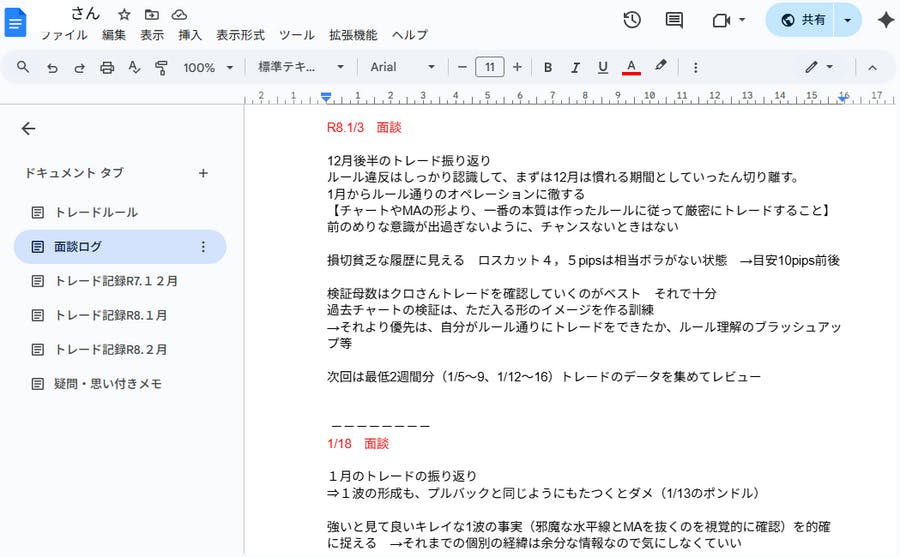Viewport: 900px width, 557px height.
Task: Click the Gemini sparkle icon
Action: (885, 20)
